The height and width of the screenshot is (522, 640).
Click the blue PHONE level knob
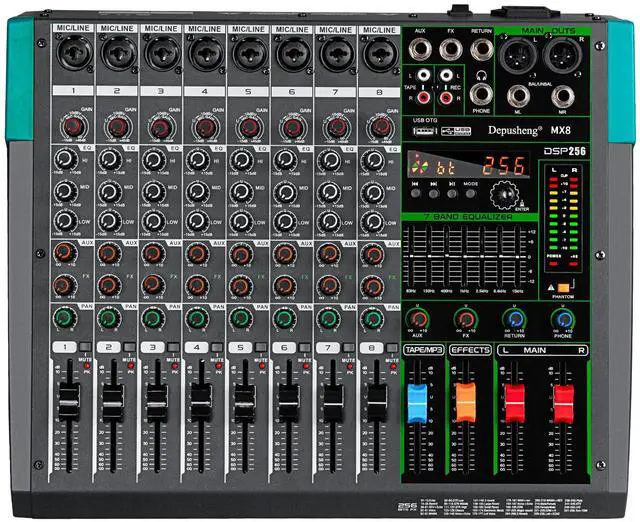[563, 319]
